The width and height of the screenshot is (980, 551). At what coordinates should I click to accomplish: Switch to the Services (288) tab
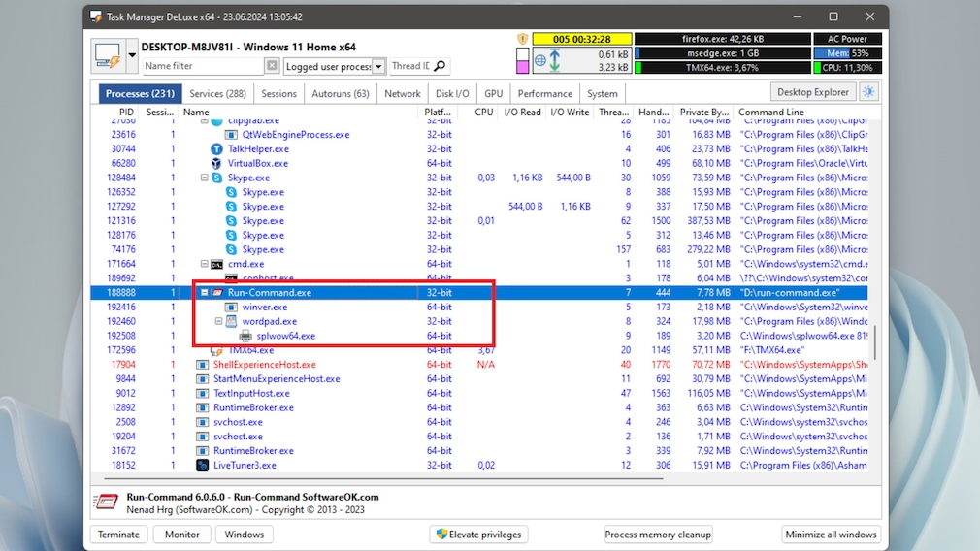click(217, 94)
